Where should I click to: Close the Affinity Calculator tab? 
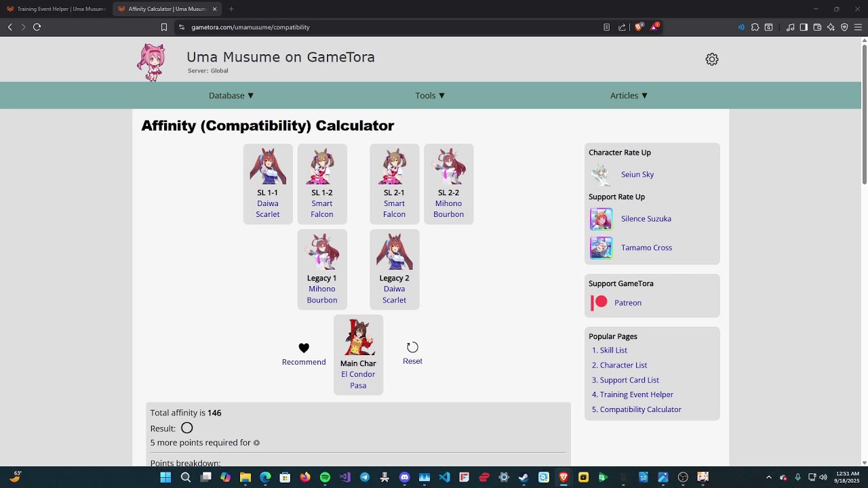pos(214,9)
